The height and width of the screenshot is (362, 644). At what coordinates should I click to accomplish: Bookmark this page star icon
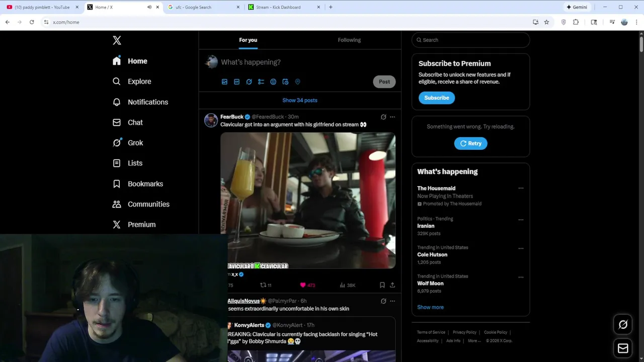pyautogui.click(x=546, y=22)
